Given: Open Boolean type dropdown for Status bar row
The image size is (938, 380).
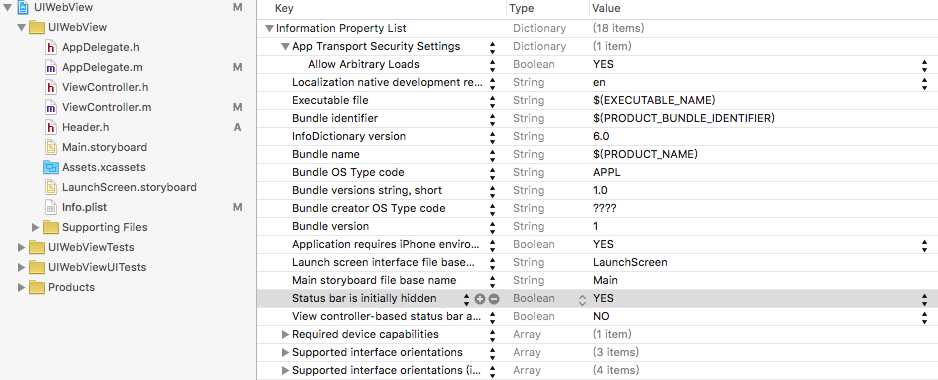Looking at the screenshot, I should (x=582, y=299).
